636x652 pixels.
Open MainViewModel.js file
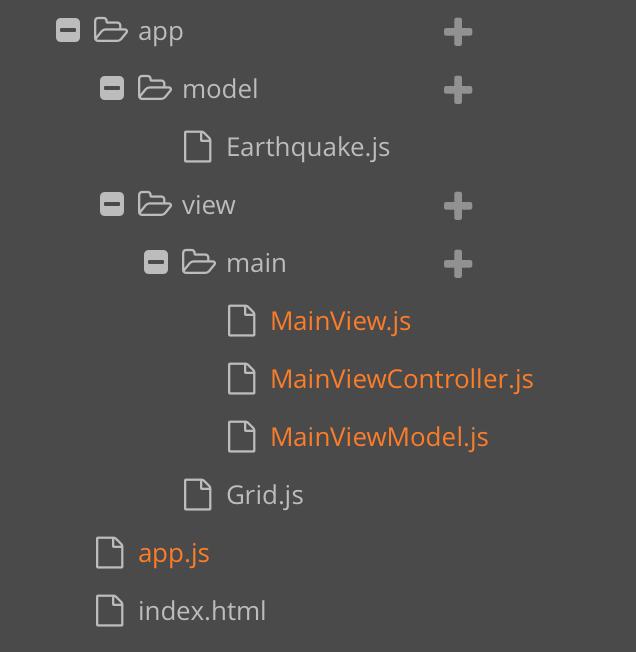coord(379,438)
